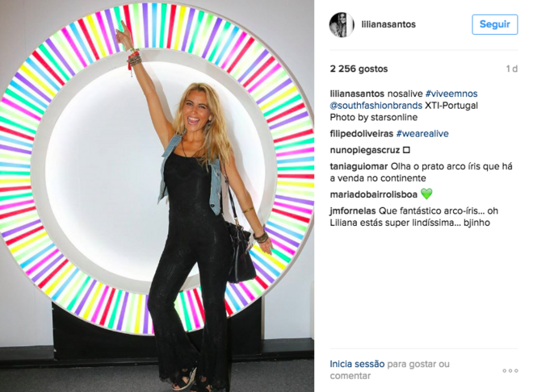
Task: Click lilianasantos username in the caption
Action: [x=357, y=94]
